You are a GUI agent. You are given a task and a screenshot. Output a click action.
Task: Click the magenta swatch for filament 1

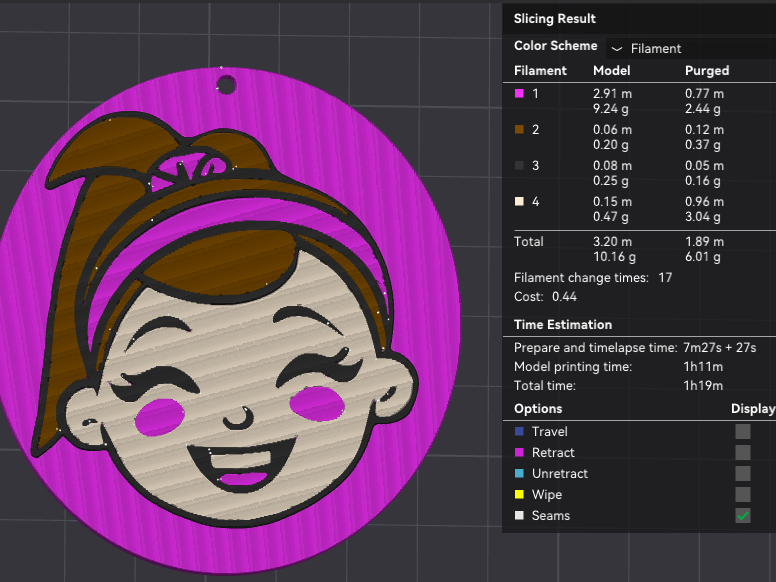(519, 94)
